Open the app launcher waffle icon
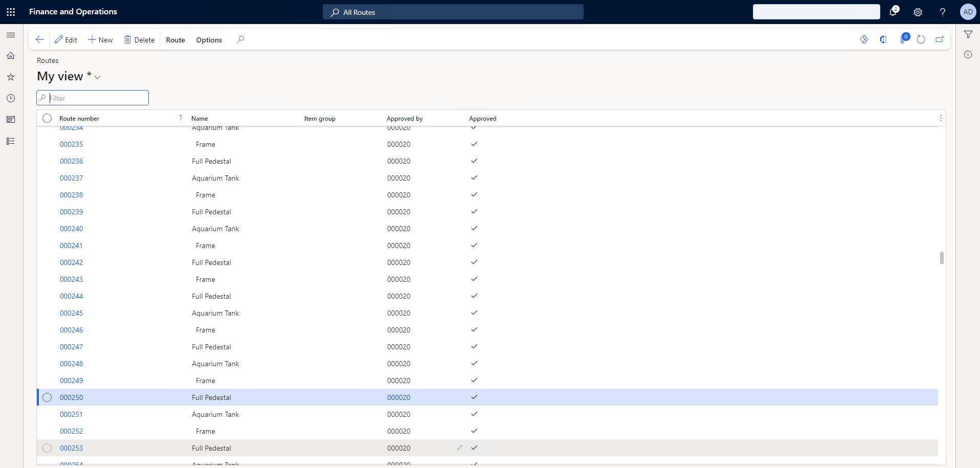 tap(11, 12)
